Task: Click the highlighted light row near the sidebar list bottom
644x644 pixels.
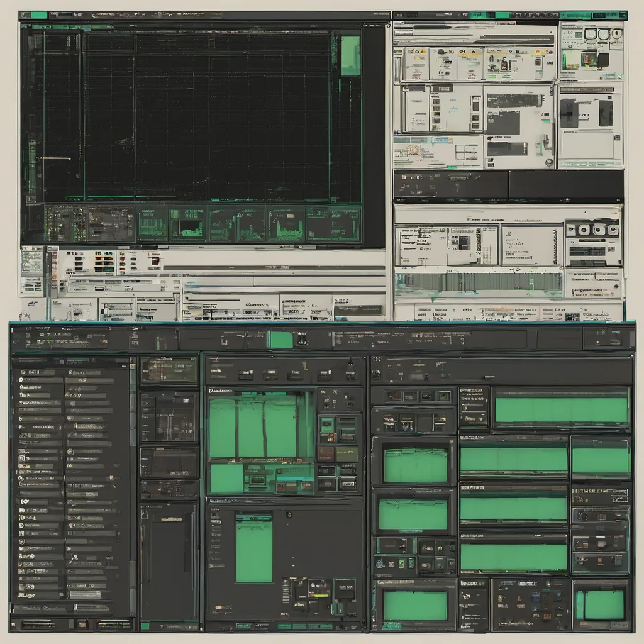Action: pos(85,594)
